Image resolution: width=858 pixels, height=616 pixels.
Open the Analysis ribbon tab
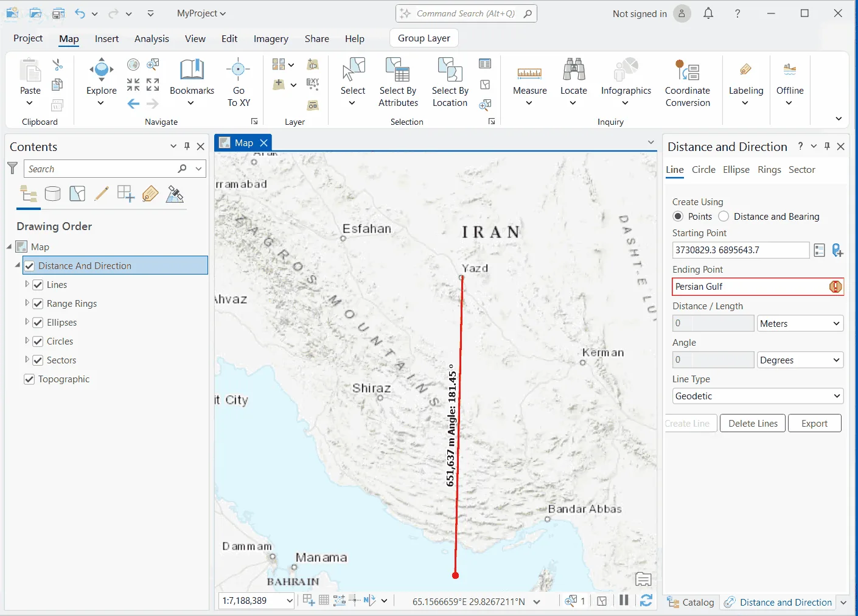(152, 39)
